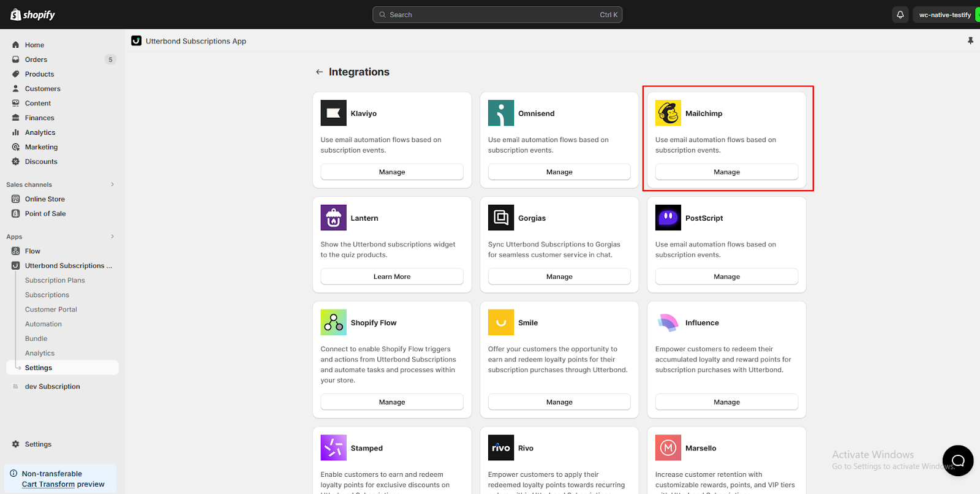Open the notifications bell

click(x=900, y=15)
